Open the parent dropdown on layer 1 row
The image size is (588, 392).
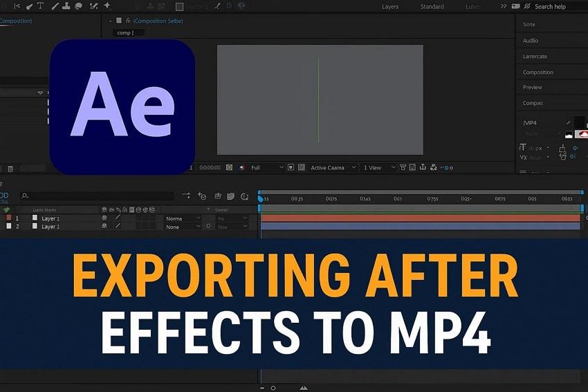click(x=232, y=218)
